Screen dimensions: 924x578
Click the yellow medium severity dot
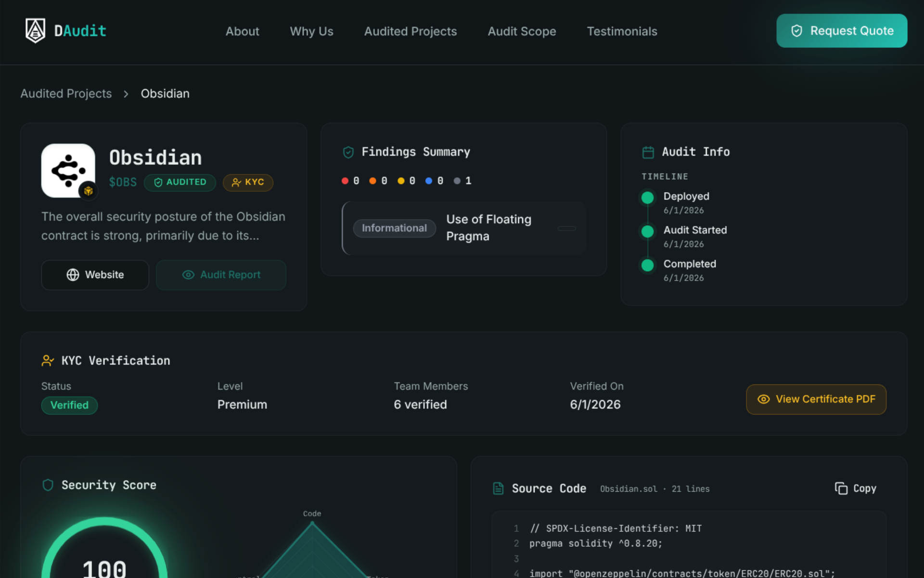(401, 181)
